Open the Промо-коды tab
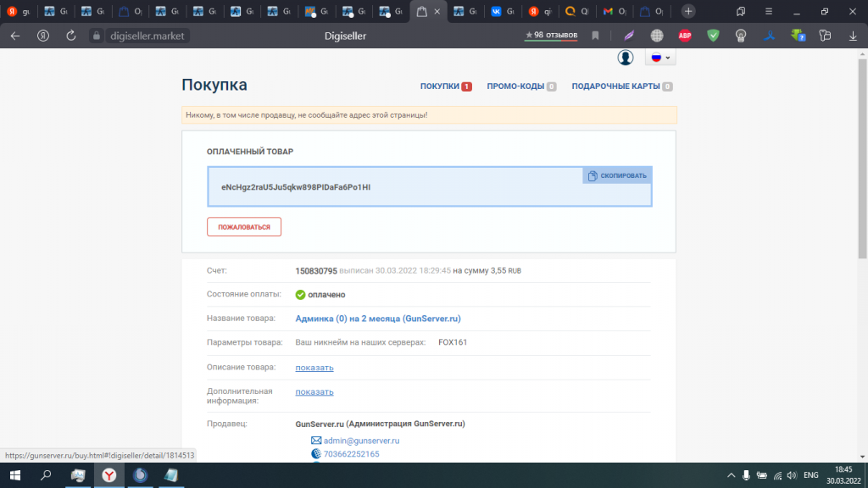The height and width of the screenshot is (488, 868). 515,86
